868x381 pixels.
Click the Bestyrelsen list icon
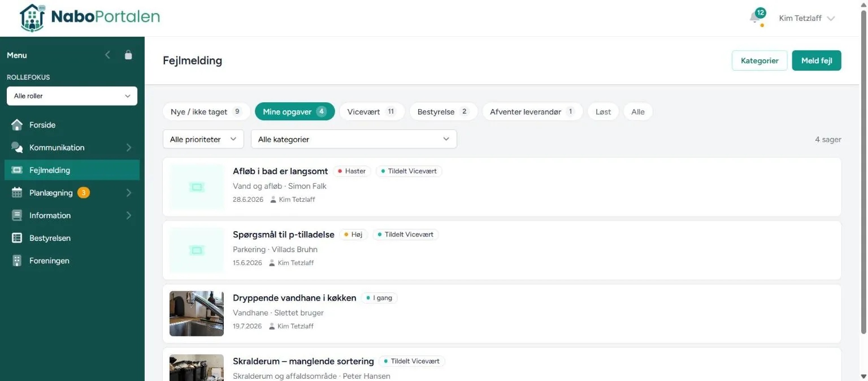coord(17,238)
